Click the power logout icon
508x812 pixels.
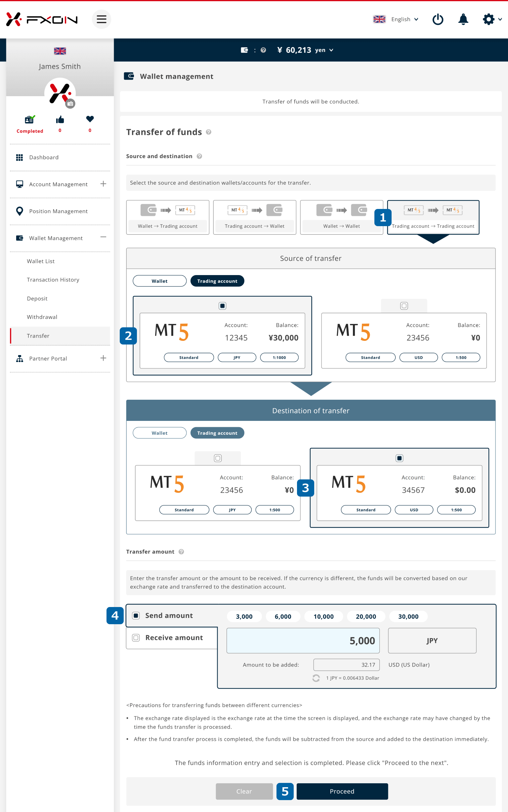[438, 20]
